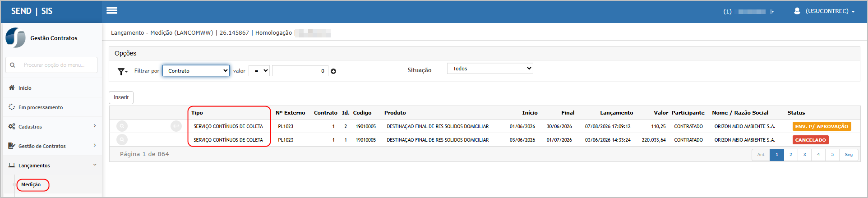This screenshot has width=868, height=198.
Task: Click the Status column header
Action: [x=796, y=113]
